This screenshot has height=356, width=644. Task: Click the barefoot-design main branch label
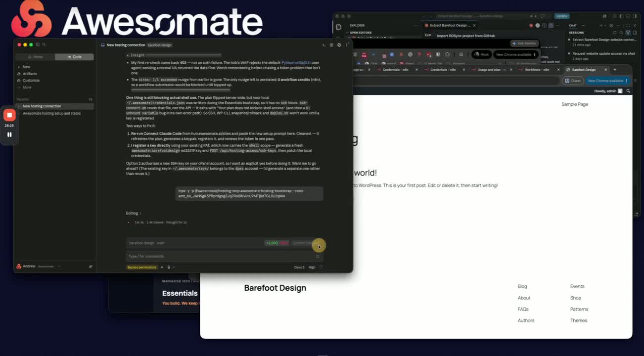(147, 243)
